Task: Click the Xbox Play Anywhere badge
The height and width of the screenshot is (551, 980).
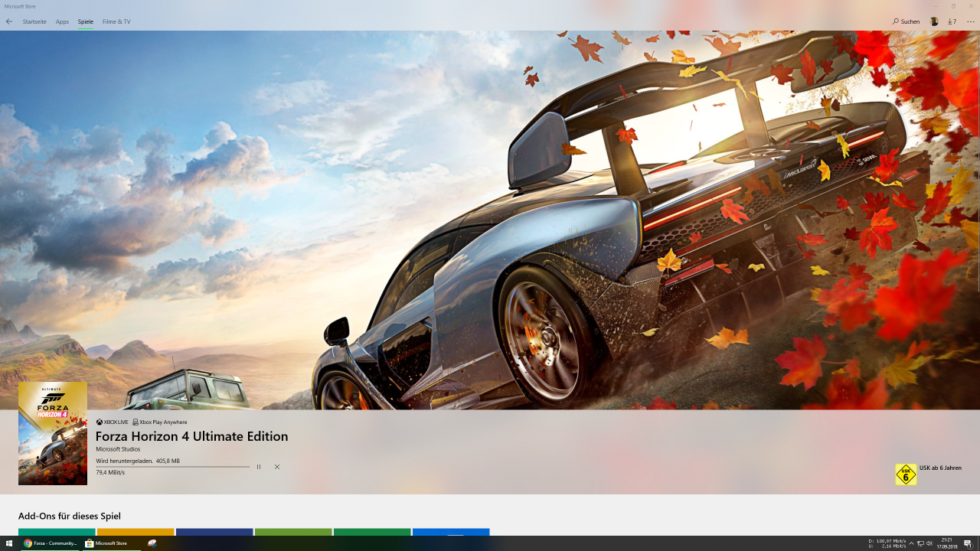Action: 160,422
